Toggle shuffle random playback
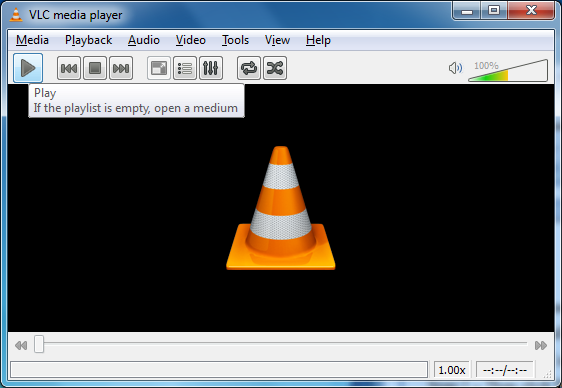The image size is (562, 388). (x=275, y=68)
